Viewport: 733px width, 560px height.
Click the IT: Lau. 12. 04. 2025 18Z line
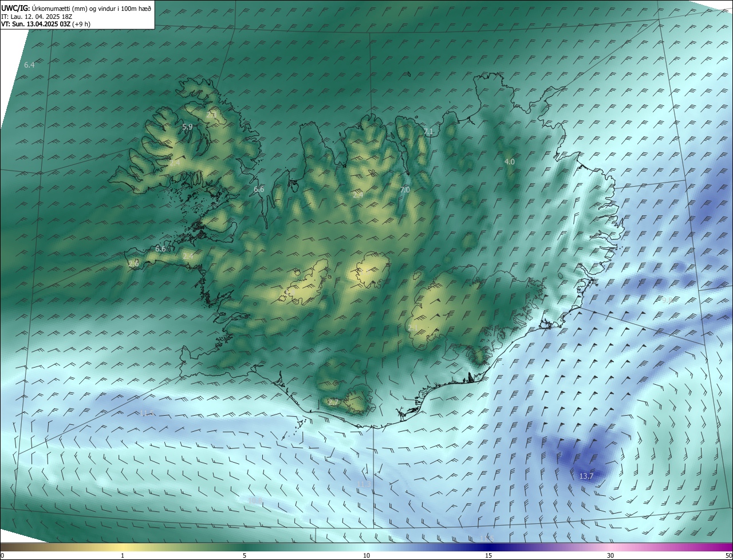pos(37,17)
